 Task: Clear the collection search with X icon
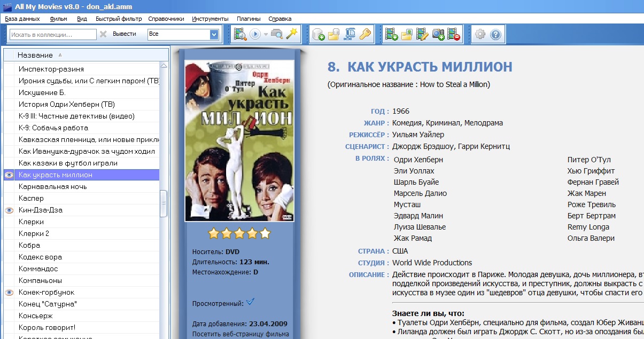103,34
